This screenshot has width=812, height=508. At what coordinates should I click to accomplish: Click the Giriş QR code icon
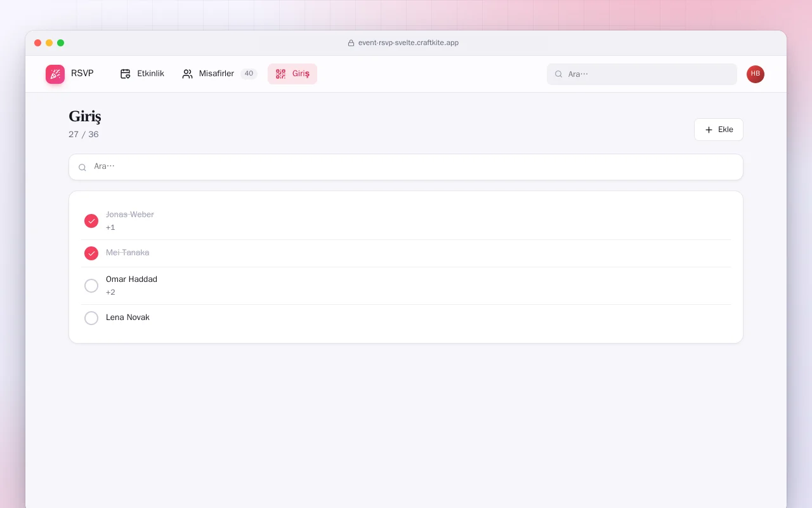280,74
